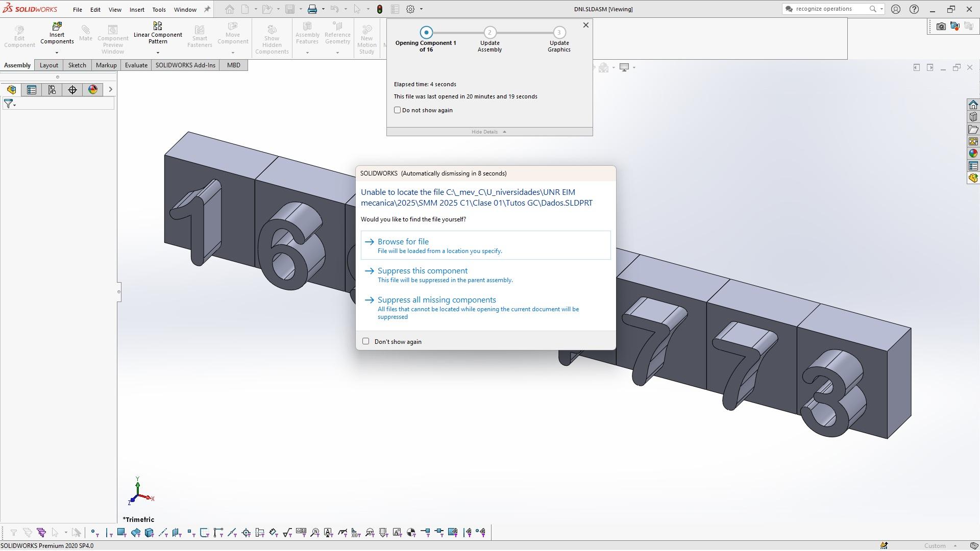The image size is (980, 551).
Task: Expand Insert Components dropdown arrow
Action: 57,53
